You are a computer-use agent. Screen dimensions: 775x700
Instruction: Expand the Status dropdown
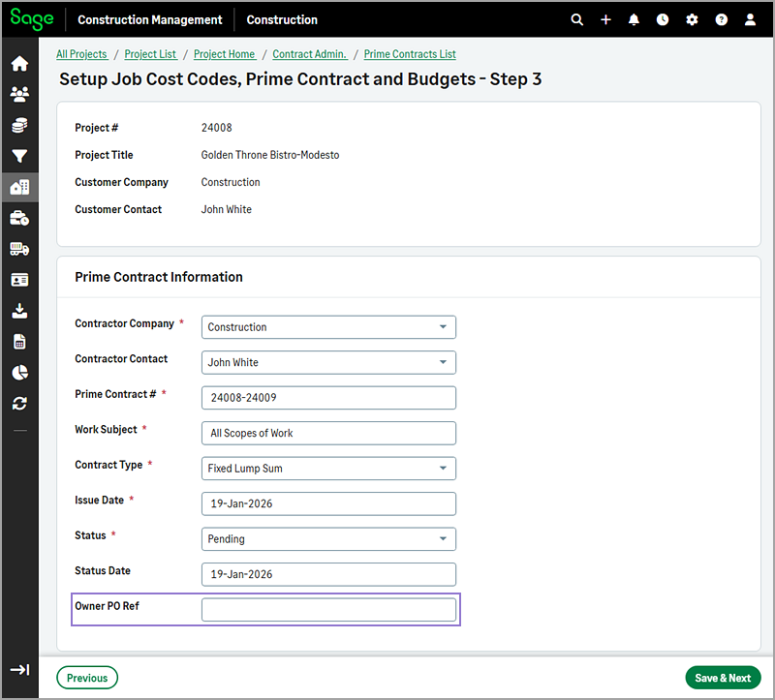tap(328, 539)
